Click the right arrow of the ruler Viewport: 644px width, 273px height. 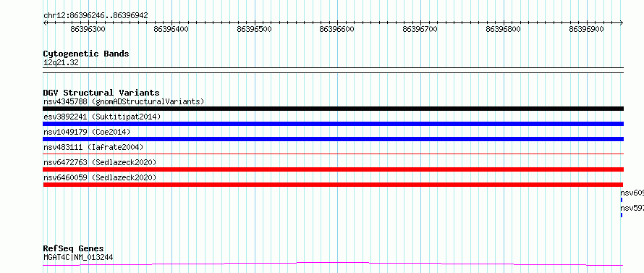point(621,23)
